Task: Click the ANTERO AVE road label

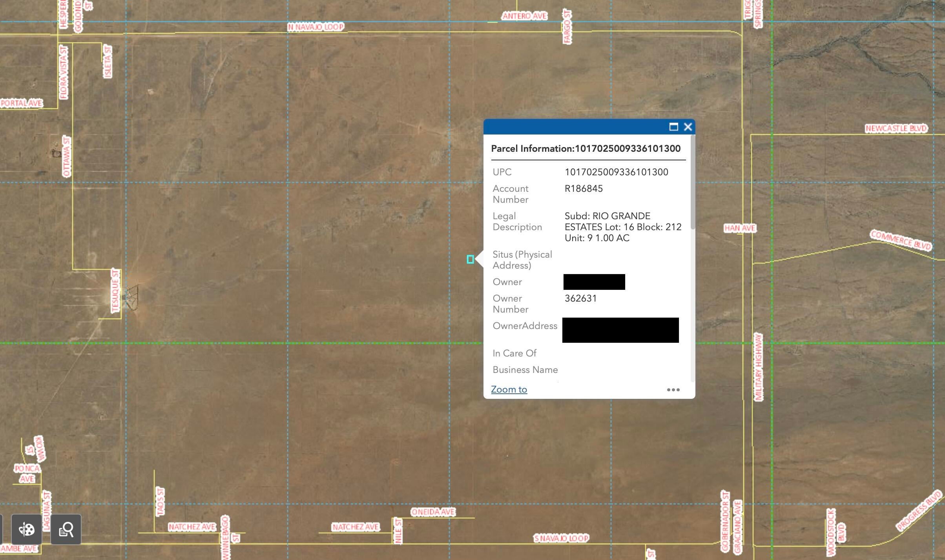Action: (525, 16)
